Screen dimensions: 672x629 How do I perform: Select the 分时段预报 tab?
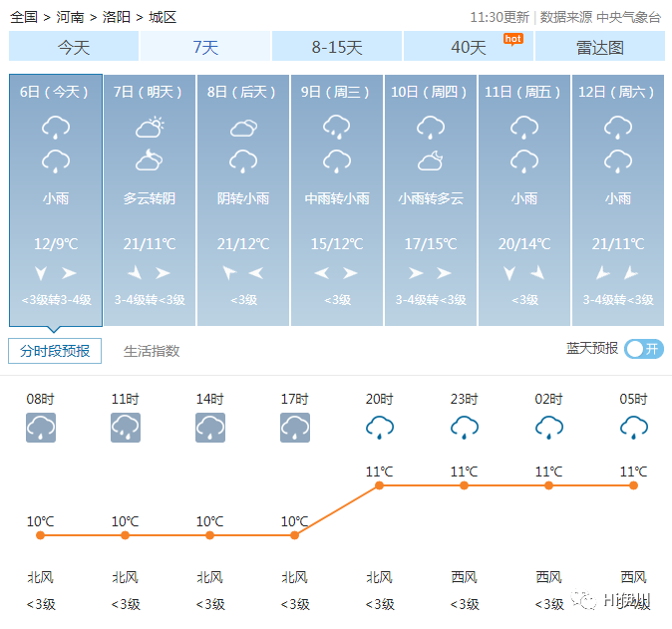coord(55,351)
